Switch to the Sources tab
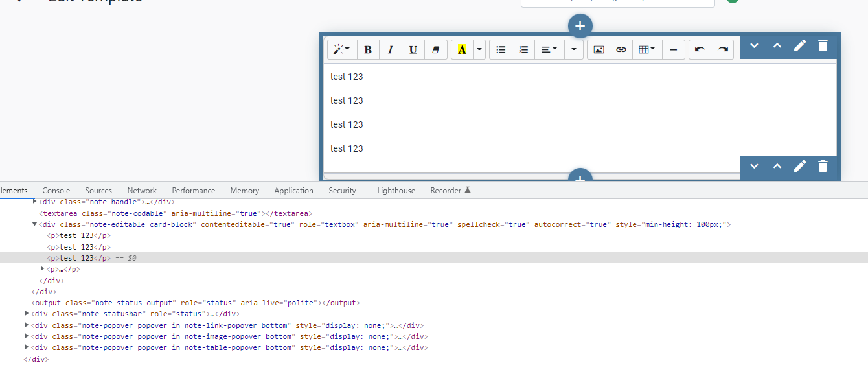 (98, 191)
